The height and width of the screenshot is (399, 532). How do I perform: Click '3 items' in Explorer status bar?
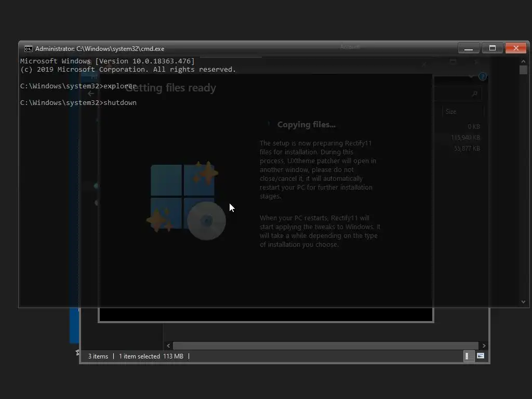98,356
